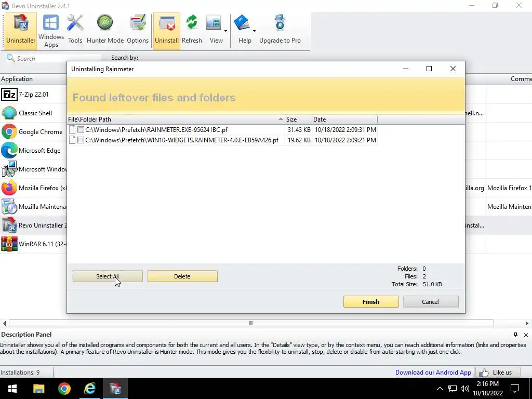Viewport: 532px width, 399px height.
Task: Click the Application column header
Action: pyautogui.click(x=34, y=79)
